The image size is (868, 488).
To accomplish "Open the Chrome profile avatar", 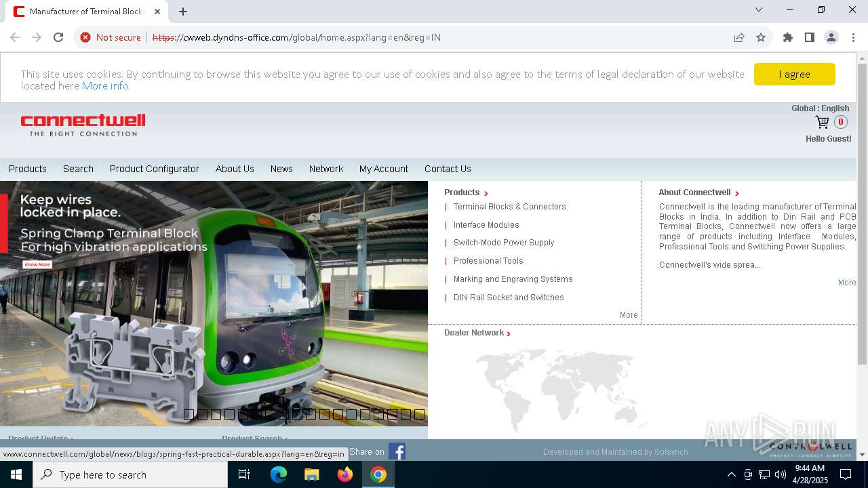I will (x=831, y=37).
